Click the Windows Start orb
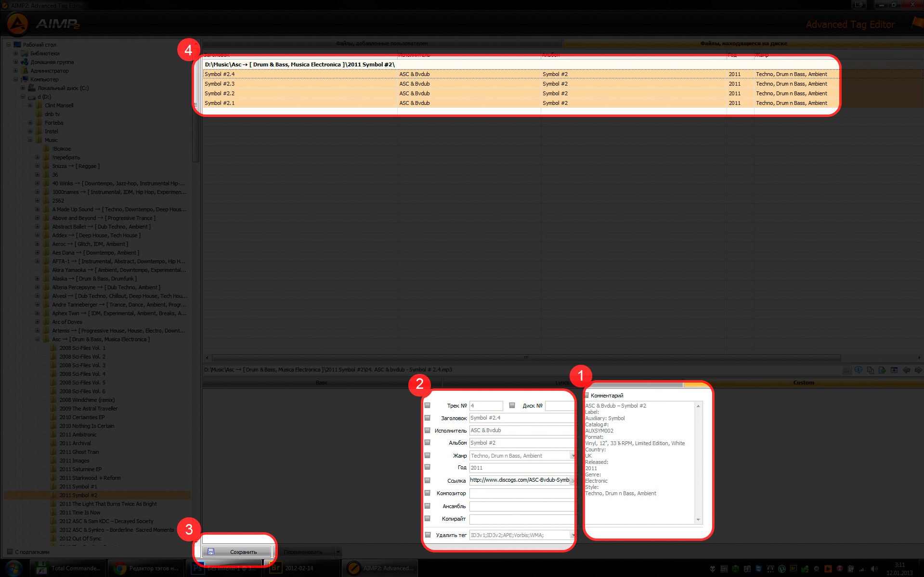 [x=13, y=568]
